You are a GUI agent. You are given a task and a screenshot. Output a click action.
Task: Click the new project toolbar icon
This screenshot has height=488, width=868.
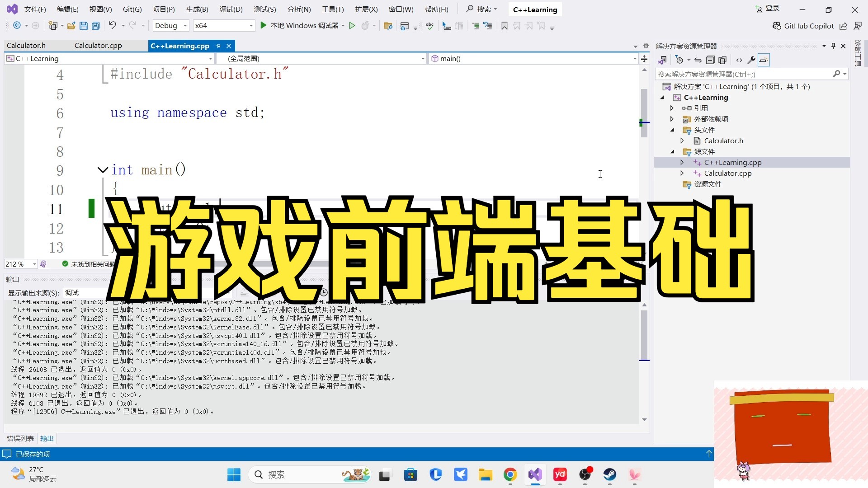click(x=53, y=26)
